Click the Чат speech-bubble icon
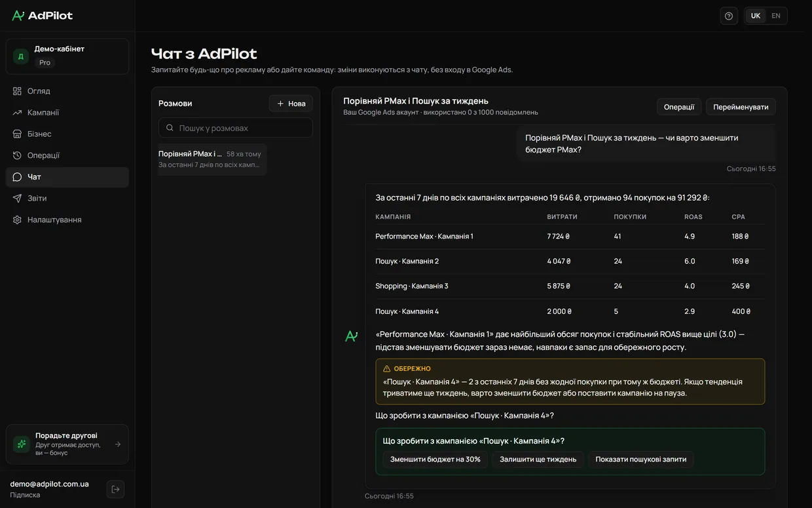812x508 pixels. click(x=17, y=177)
